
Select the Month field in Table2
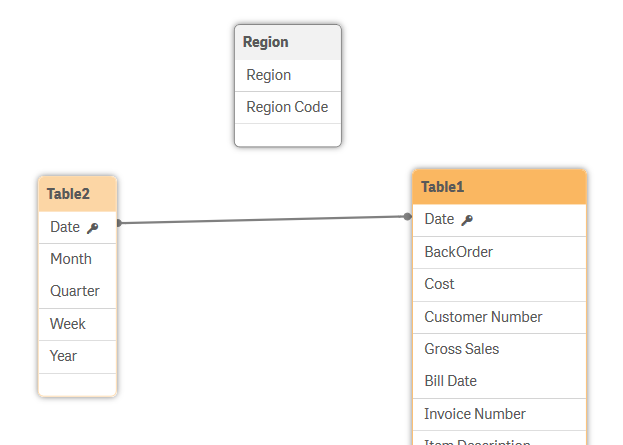click(71, 259)
